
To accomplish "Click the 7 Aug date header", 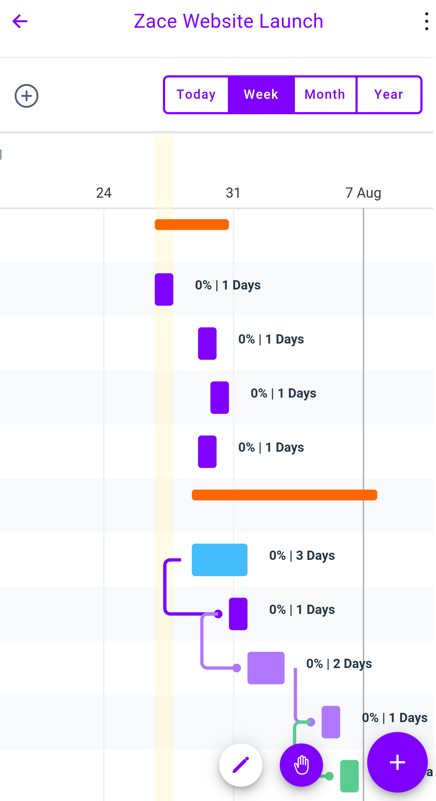I will [363, 193].
